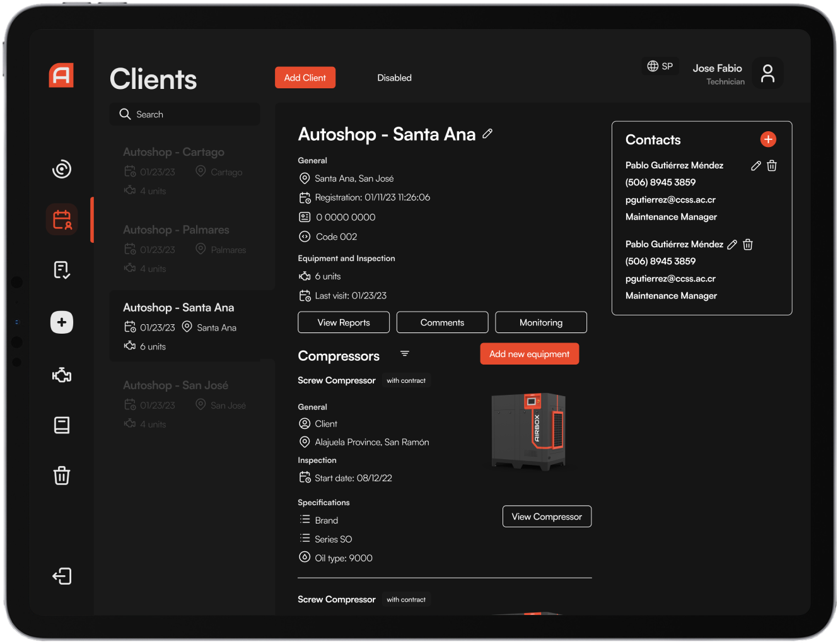Click second contact email pgutierrez@ccss.ac.cr
The height and width of the screenshot is (644, 838).
(670, 278)
